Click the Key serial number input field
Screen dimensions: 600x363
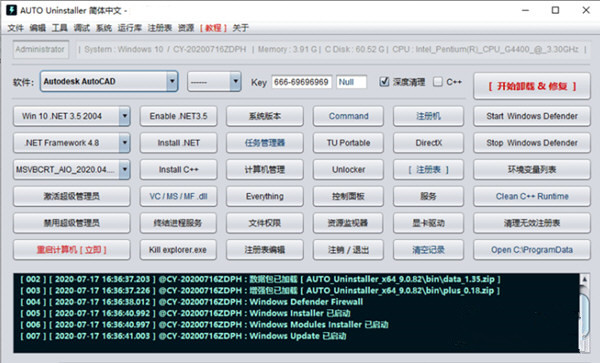302,82
